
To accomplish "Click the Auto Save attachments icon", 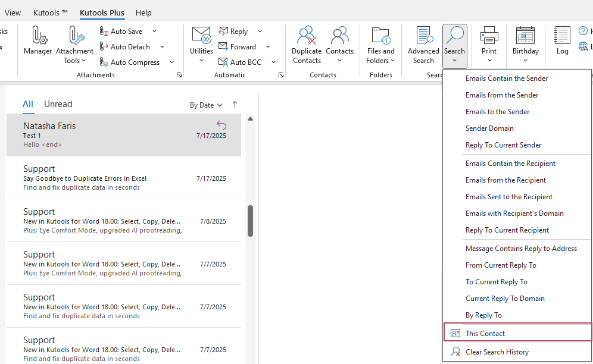I will (x=104, y=32).
